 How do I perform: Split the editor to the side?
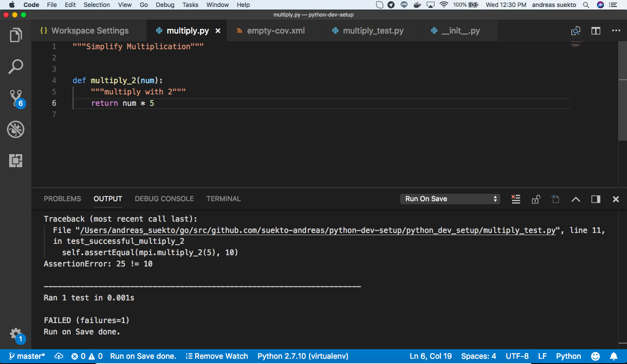[596, 31]
